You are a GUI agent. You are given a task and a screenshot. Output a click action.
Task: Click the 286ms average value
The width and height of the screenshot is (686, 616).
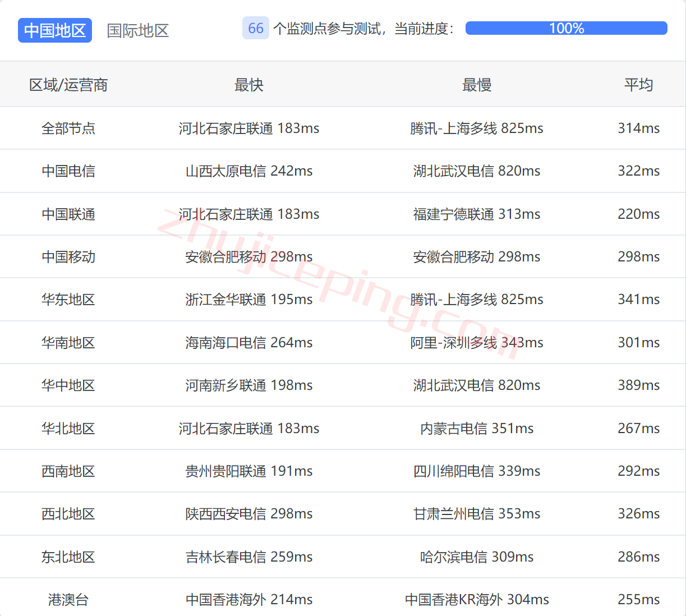(639, 557)
